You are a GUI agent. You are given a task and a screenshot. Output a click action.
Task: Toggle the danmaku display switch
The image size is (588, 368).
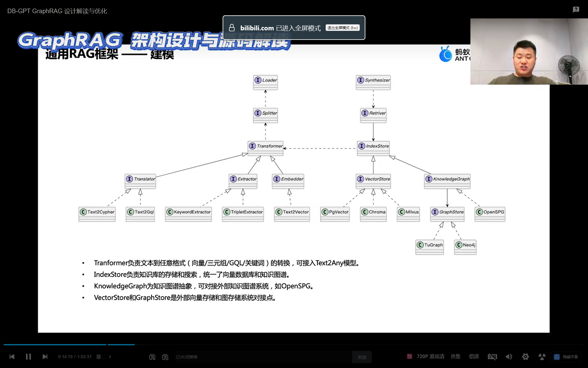tap(152, 357)
